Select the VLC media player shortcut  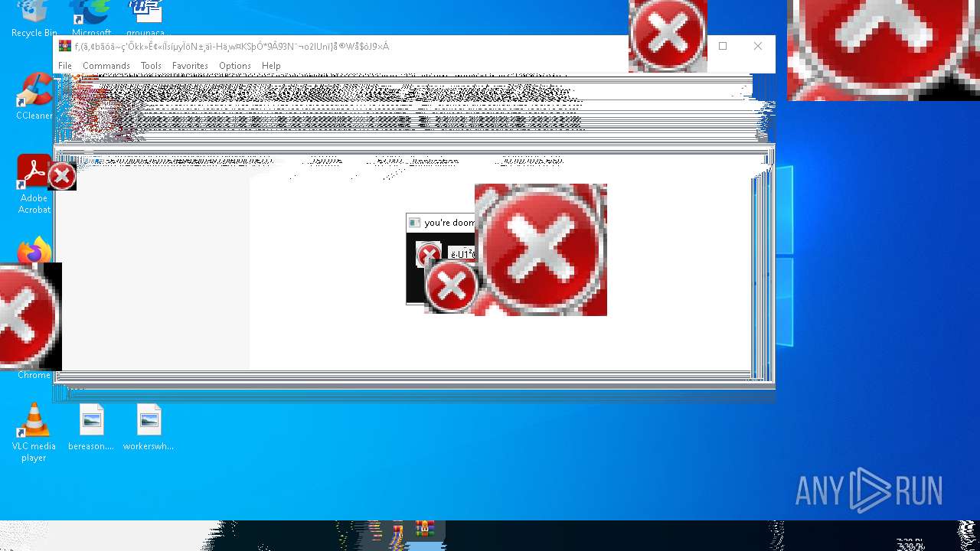(x=34, y=432)
